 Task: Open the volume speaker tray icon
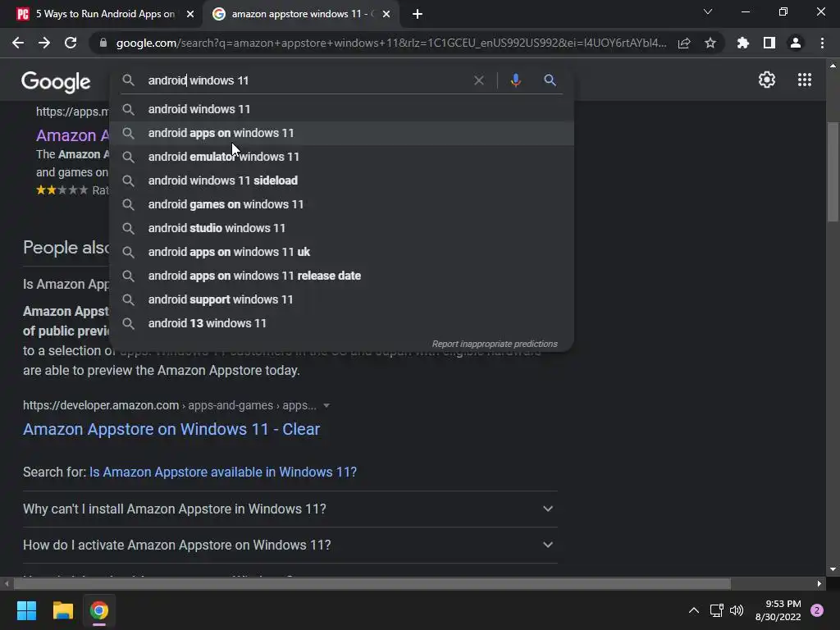pyautogui.click(x=737, y=610)
